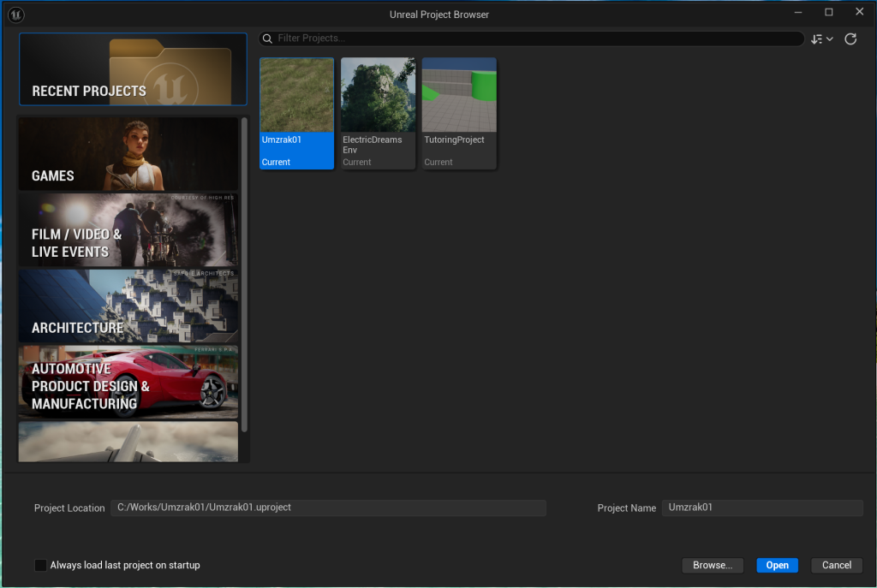This screenshot has height=588, width=877.
Task: Enable Always load last project on startup
Action: coord(41,565)
